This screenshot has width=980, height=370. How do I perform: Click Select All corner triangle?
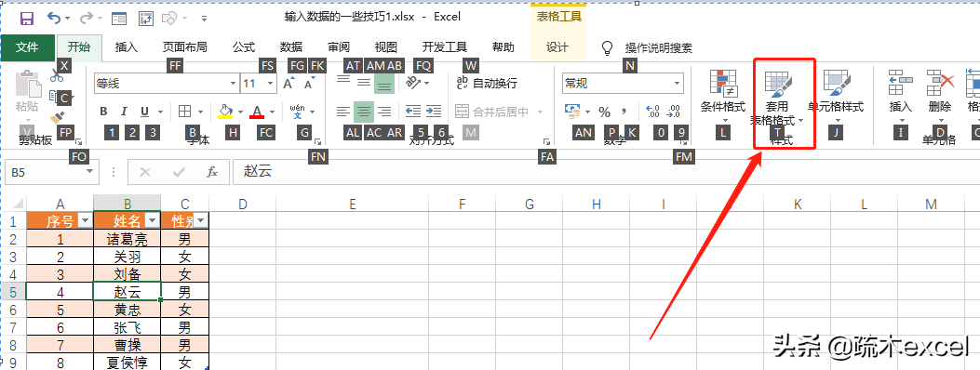tap(18, 204)
